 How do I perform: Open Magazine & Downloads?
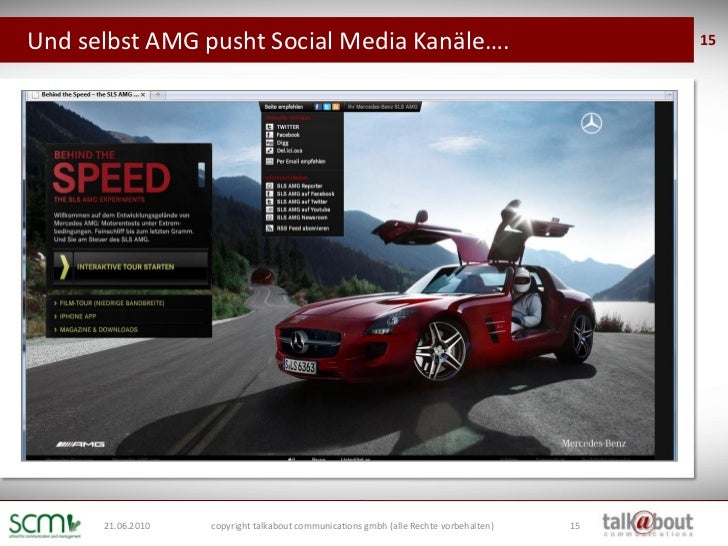click(x=98, y=330)
